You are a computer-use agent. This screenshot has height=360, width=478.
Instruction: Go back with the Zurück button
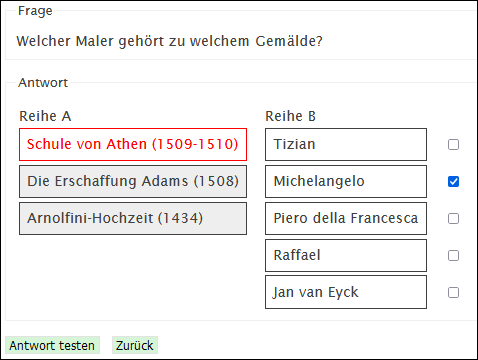(135, 345)
